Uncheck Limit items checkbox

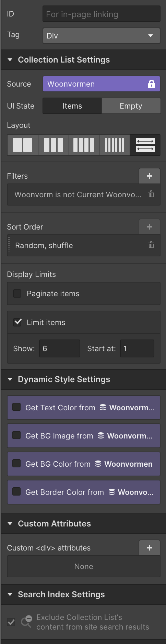coord(17,322)
